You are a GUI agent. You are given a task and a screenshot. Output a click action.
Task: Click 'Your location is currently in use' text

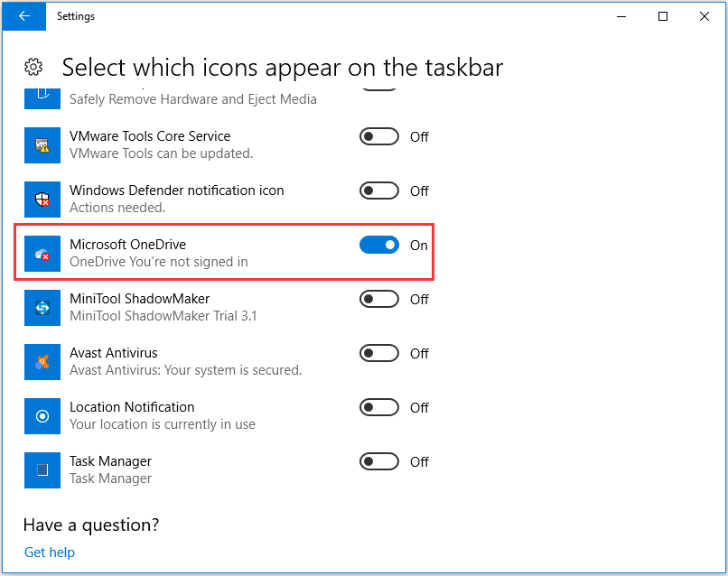point(163,424)
